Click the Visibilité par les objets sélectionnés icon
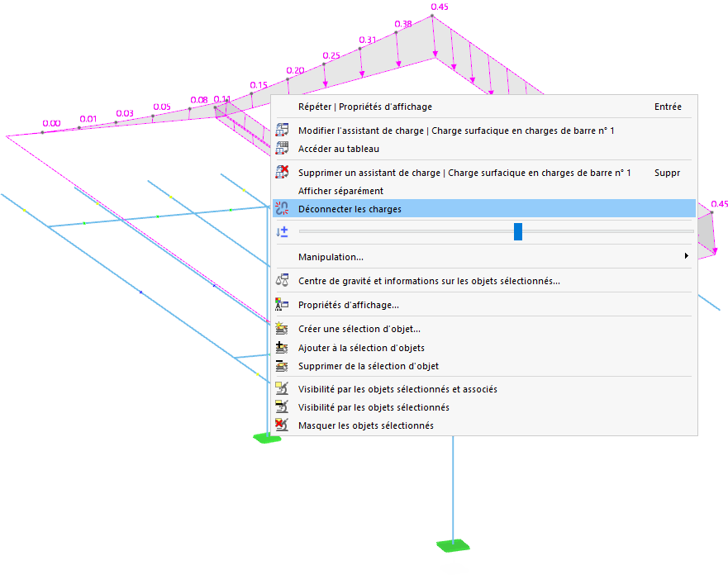This screenshot has width=728, height=575. pos(282,407)
